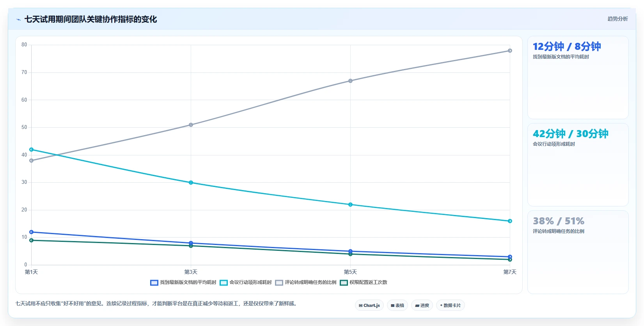
Task: Select the cyan line point at 第7天
Action: [x=510, y=221]
